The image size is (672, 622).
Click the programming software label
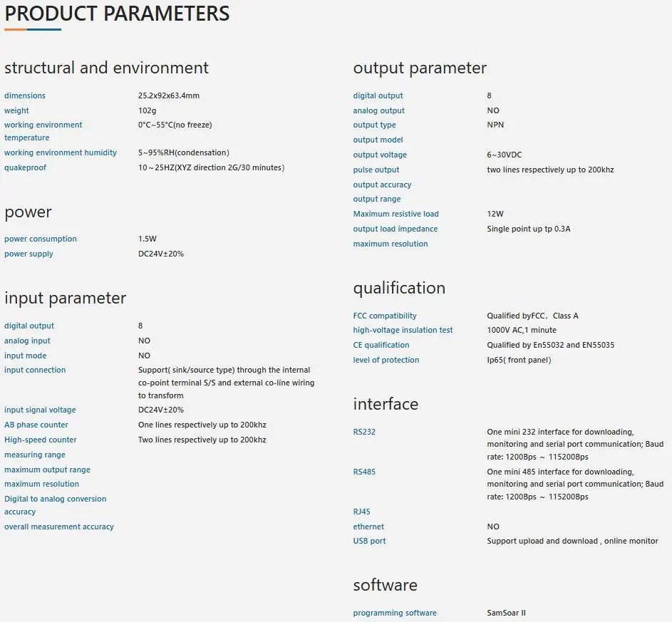(394, 613)
